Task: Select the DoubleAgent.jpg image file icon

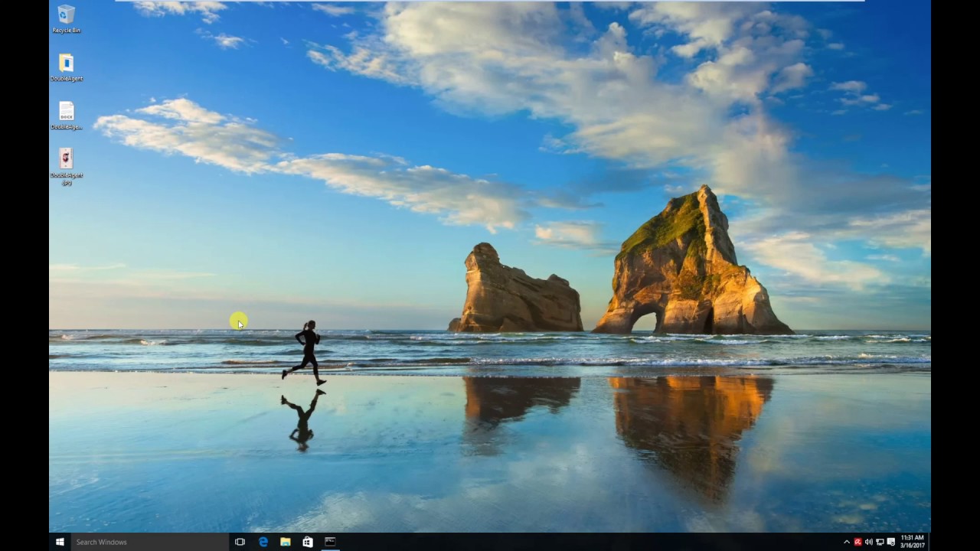Action: point(67,167)
